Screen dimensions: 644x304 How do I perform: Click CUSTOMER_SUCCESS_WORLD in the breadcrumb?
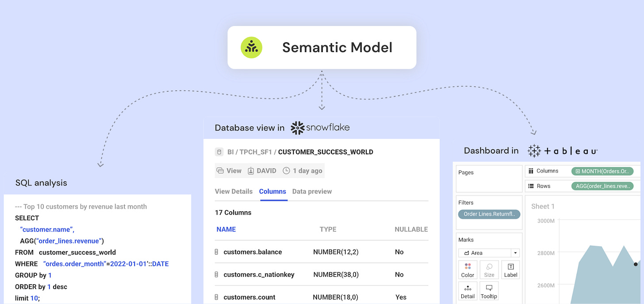(326, 152)
